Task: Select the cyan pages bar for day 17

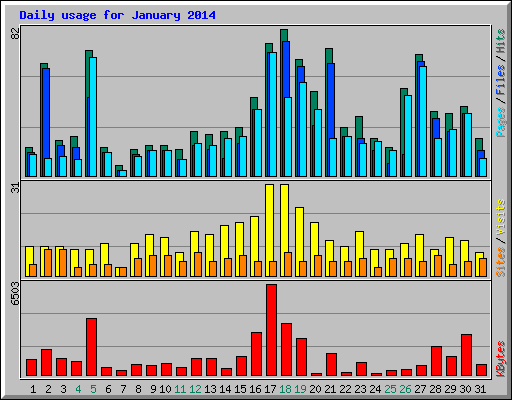Action: 273,115
